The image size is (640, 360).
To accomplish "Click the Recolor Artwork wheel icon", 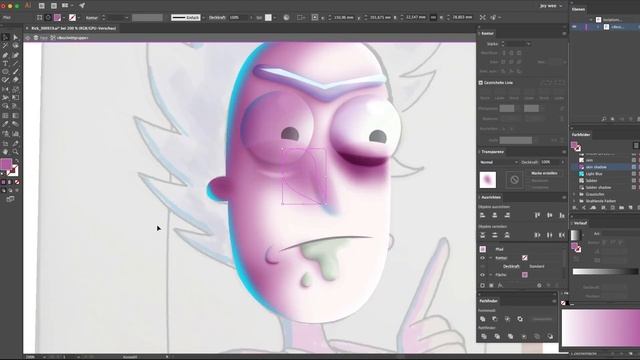I will [x=286, y=18].
